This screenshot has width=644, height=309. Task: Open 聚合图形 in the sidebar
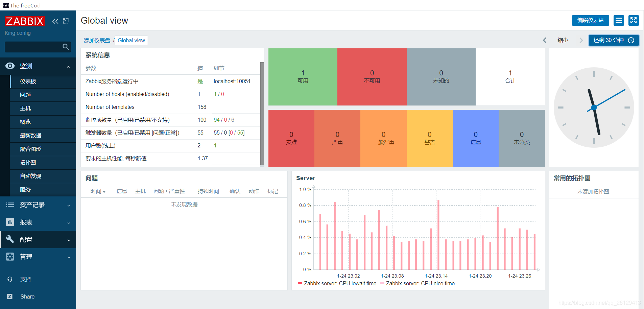click(x=43, y=149)
